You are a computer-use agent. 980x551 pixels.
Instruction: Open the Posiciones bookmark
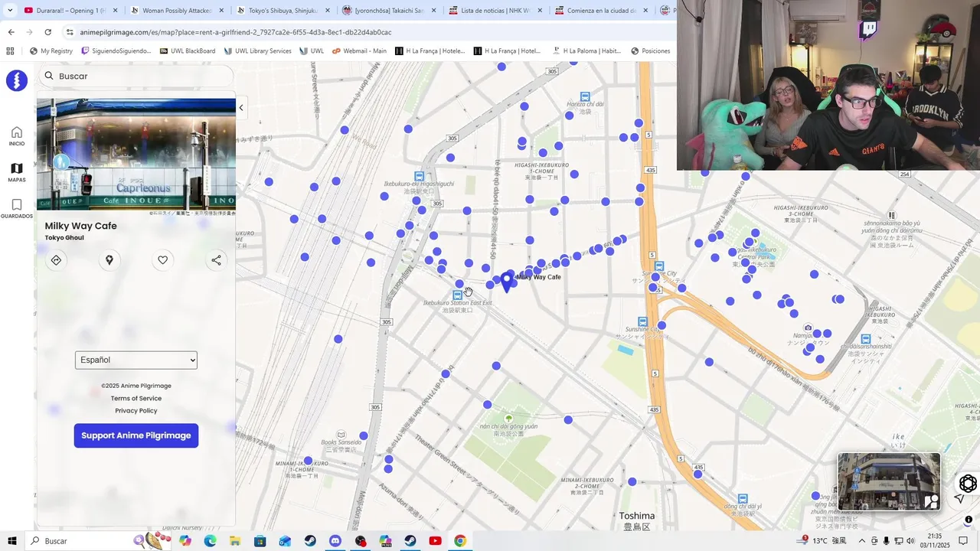click(x=651, y=51)
